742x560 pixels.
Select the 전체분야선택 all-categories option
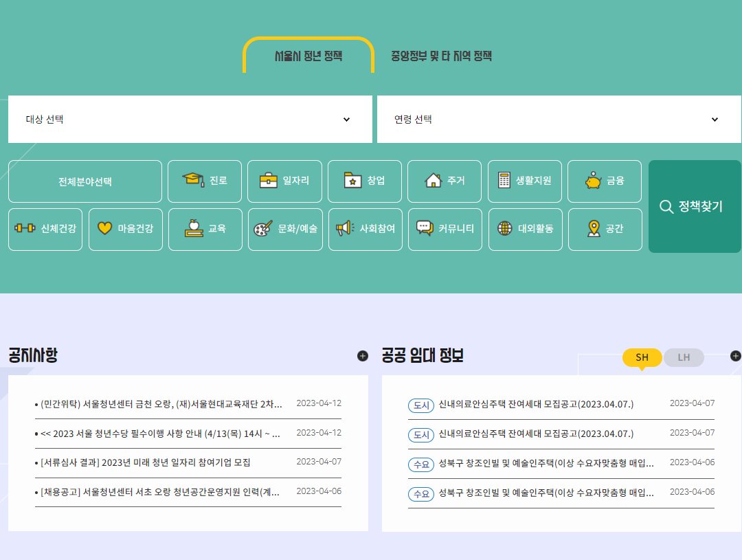coord(85,181)
